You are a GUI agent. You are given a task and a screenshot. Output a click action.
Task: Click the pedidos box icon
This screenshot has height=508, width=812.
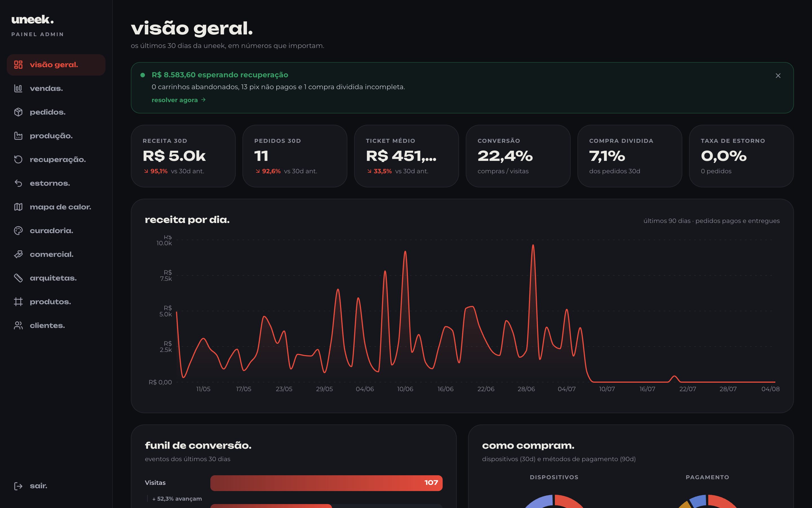tap(18, 112)
